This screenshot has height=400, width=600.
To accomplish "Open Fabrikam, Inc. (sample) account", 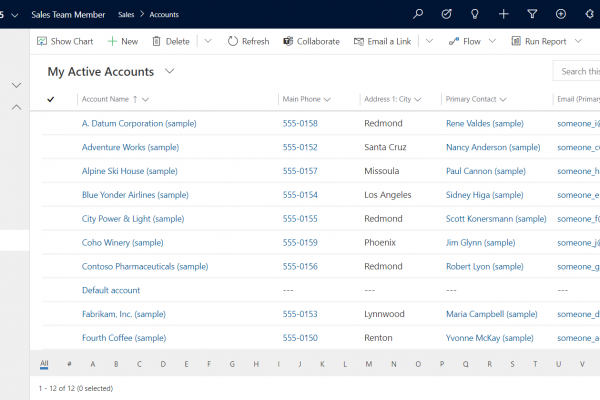I will point(124,314).
